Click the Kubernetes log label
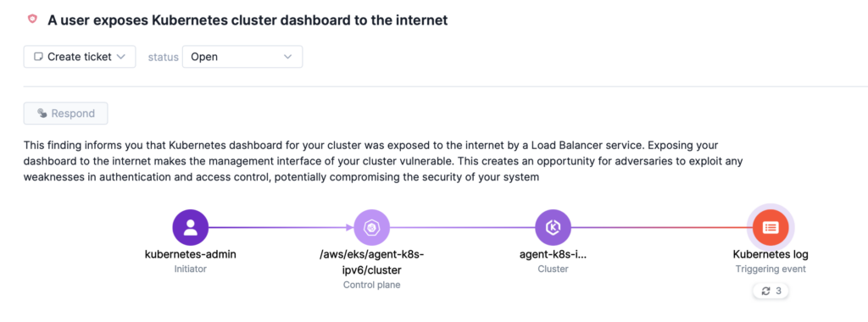Viewport: 868px width, 322px height. click(x=771, y=254)
